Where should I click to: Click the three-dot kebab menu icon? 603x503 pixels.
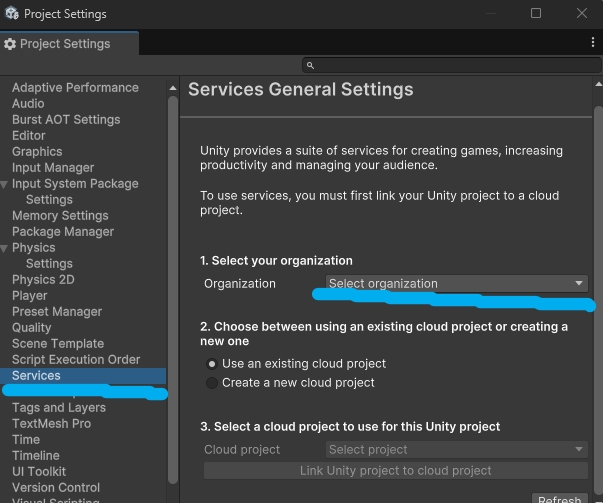coord(592,43)
